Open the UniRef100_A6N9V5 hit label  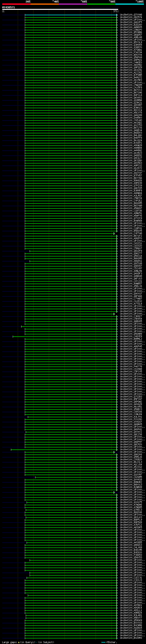coord(131,27)
